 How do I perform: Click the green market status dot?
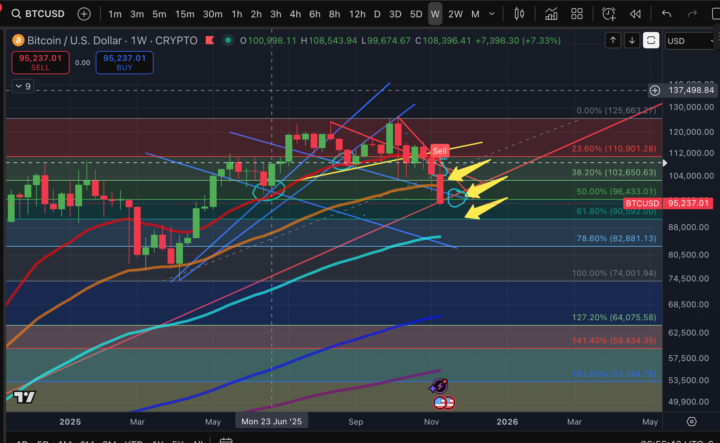pos(227,40)
